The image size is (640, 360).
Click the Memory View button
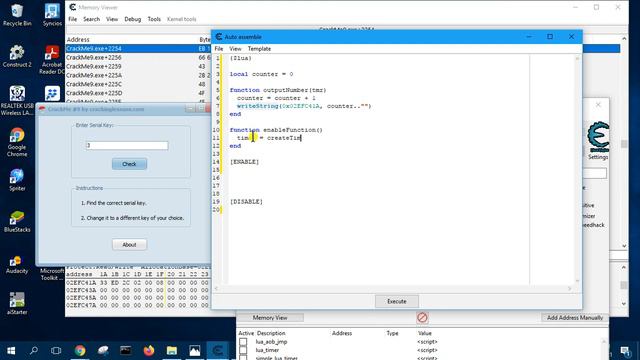tap(270, 318)
